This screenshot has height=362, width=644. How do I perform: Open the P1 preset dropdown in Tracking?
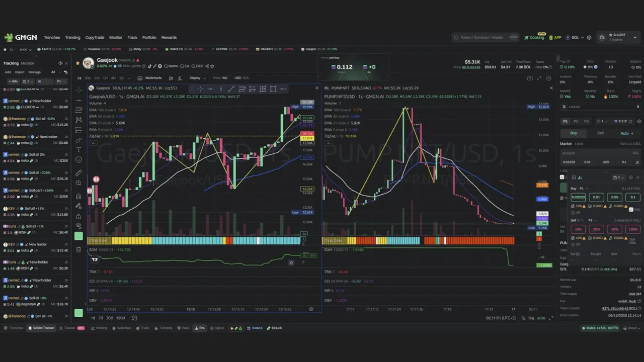click(x=60, y=81)
